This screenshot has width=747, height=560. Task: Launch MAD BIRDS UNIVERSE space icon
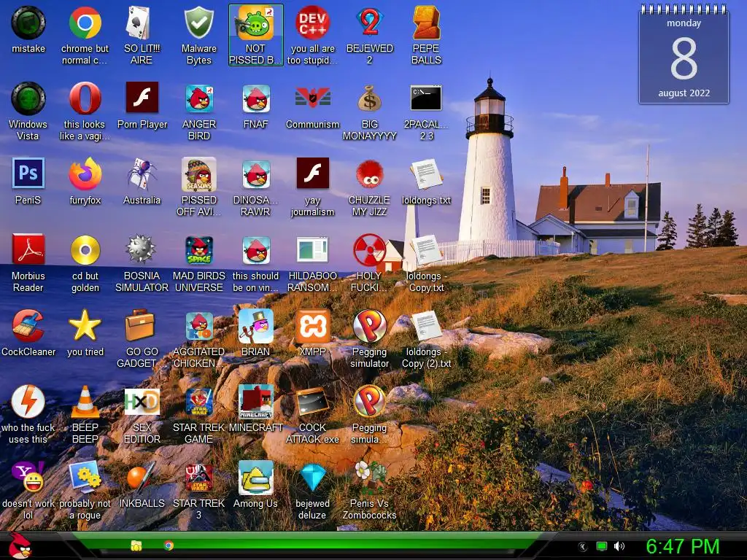[198, 250]
